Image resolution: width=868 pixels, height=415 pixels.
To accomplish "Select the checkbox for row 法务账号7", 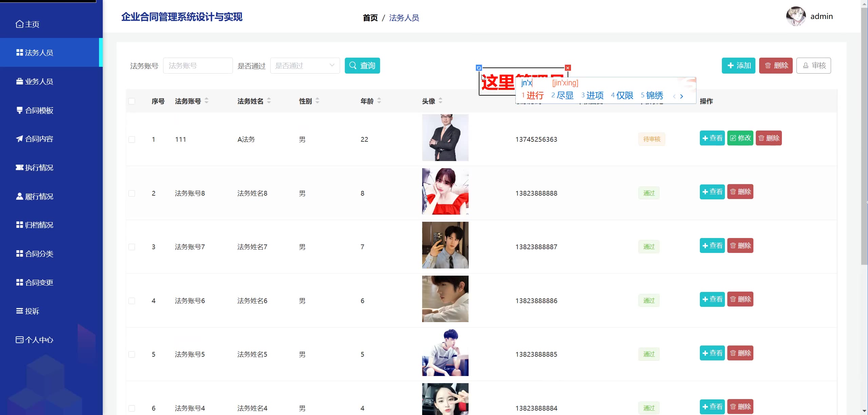I will point(132,247).
